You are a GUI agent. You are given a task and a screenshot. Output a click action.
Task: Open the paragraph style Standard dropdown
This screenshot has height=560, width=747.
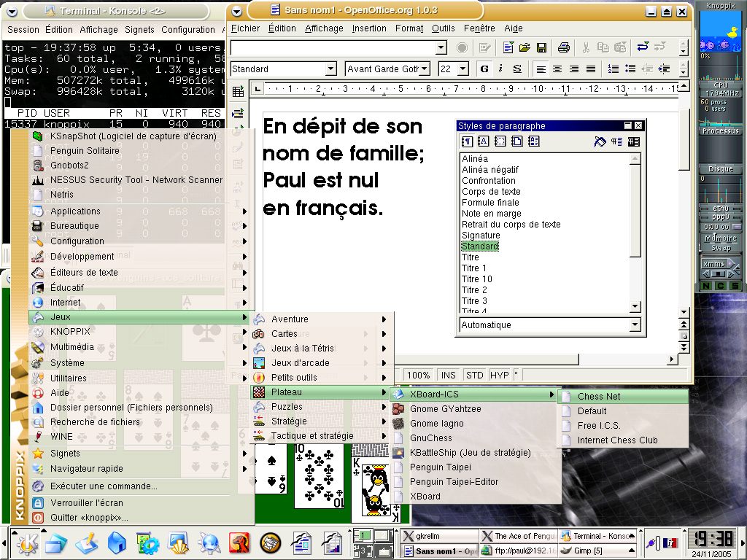coord(331,69)
